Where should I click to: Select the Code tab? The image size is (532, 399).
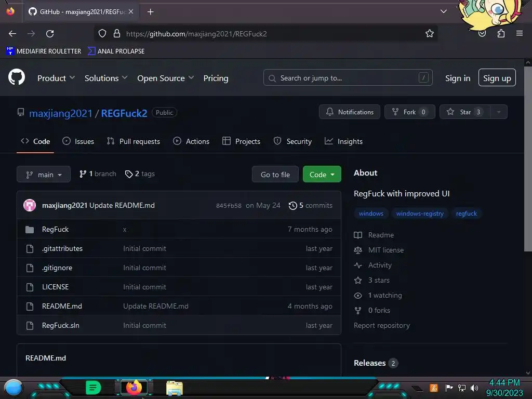(35, 141)
